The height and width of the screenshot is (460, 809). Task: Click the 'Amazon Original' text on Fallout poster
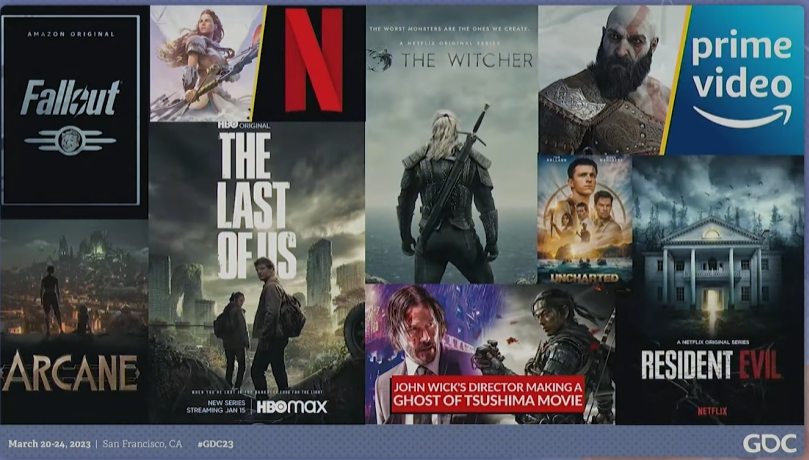(x=71, y=34)
